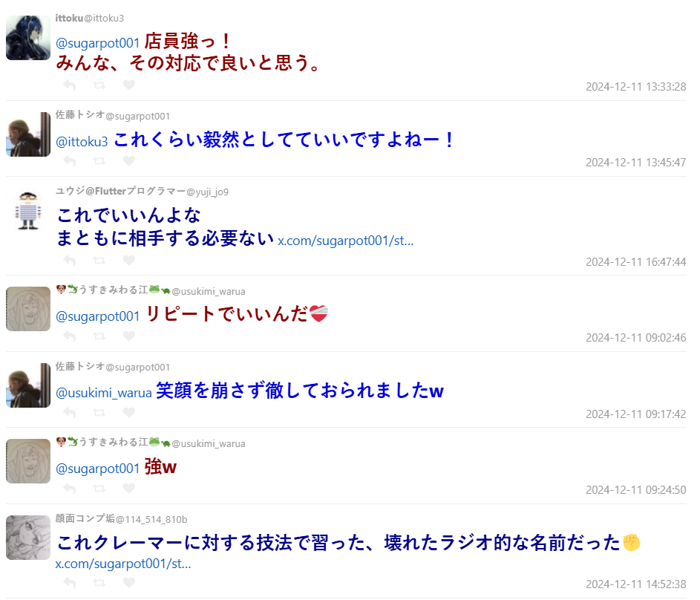Open the ユウジ@Flutterプログラマー username

[x=120, y=191]
